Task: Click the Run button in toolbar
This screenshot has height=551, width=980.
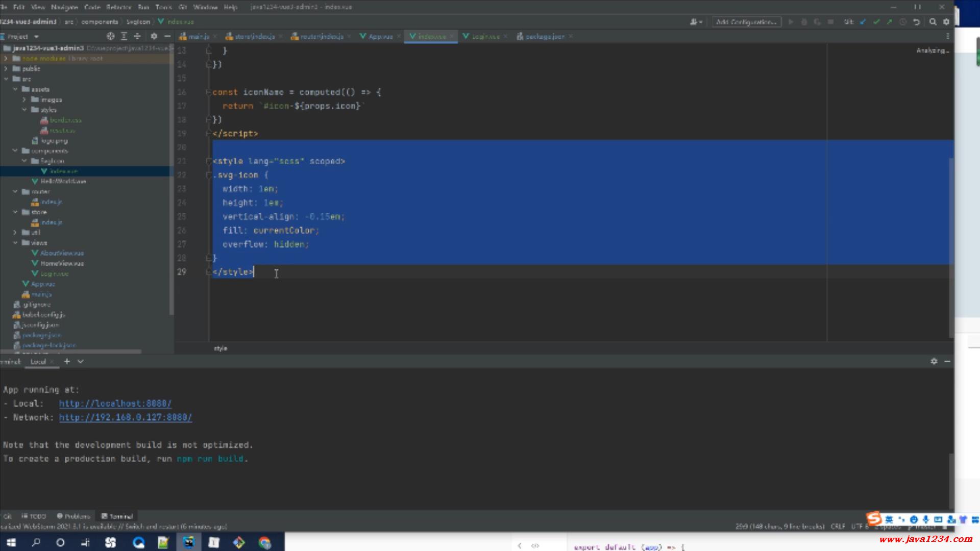Action: tap(791, 22)
